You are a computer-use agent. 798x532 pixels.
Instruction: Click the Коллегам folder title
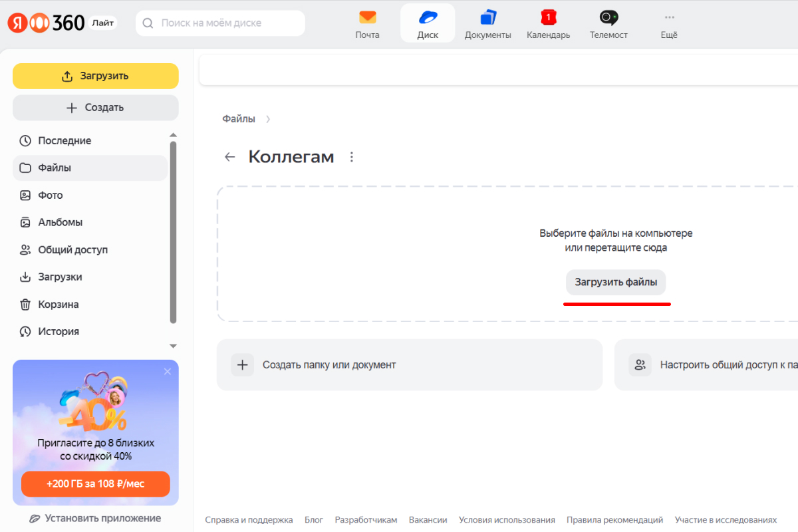(x=291, y=157)
